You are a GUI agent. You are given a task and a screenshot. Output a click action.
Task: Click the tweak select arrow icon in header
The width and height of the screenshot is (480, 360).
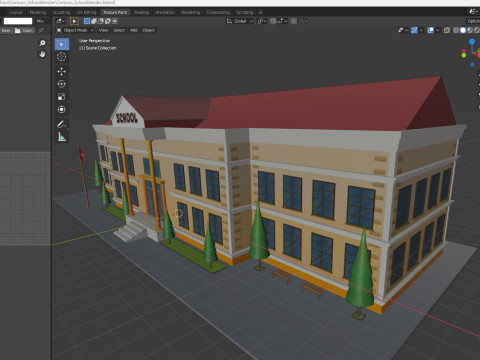tap(74, 21)
